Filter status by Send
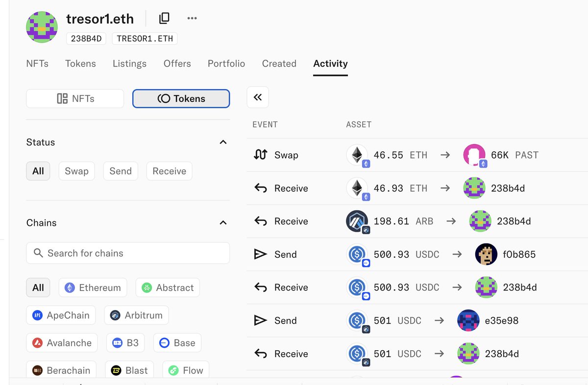 coord(121,171)
